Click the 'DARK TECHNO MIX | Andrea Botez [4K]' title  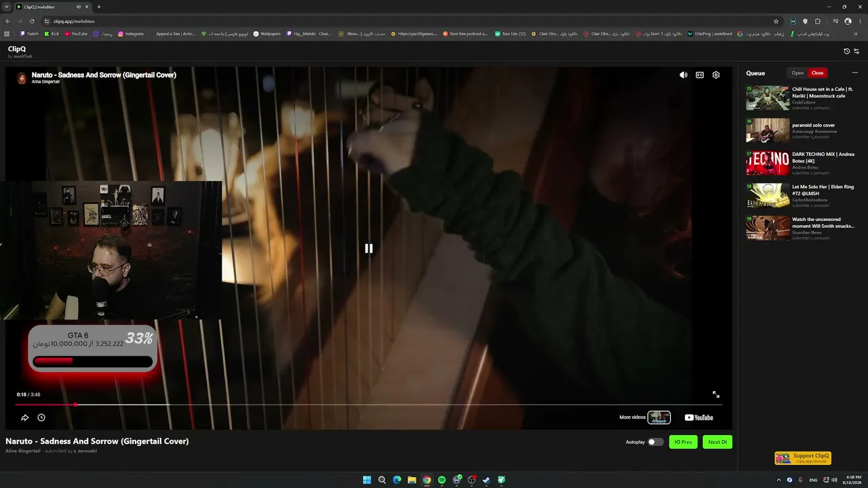pyautogui.click(x=823, y=157)
